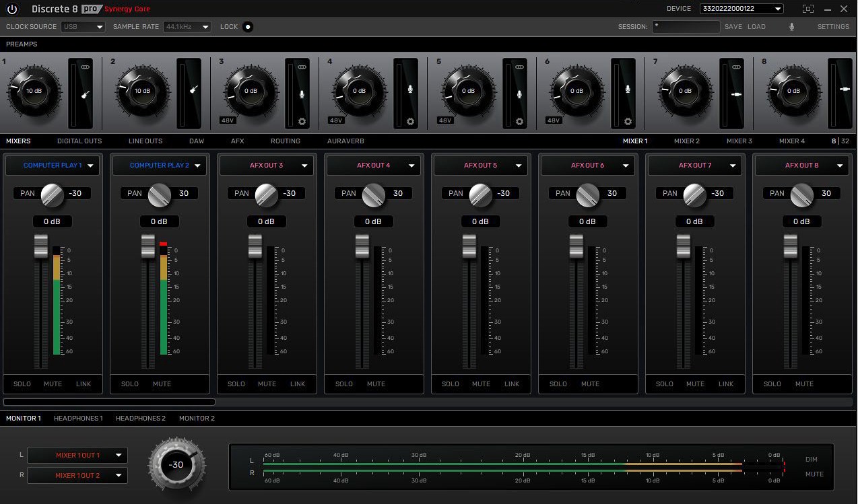Open preamp 3 settings gear
Viewport: 858px width, 504px height.
[x=302, y=122]
